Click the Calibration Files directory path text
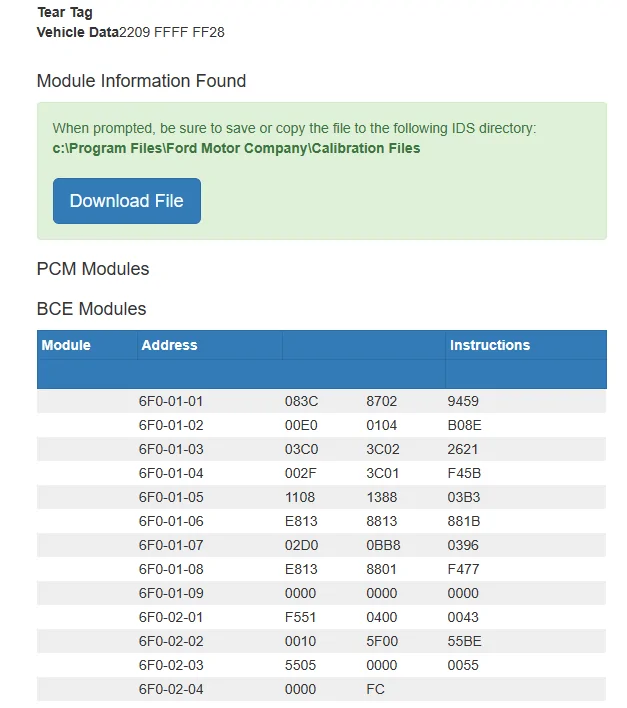Screen dimensions: 627x708 point(236,148)
